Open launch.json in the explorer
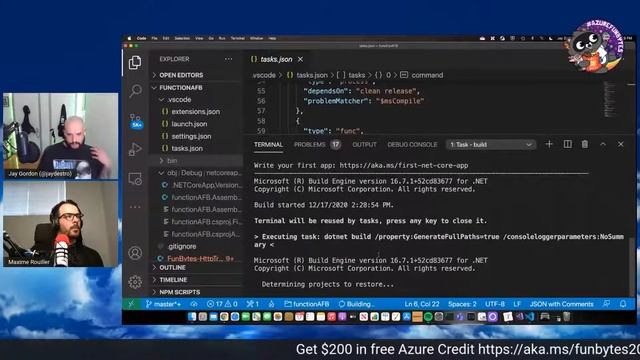This screenshot has height=360, width=640. (x=189, y=124)
